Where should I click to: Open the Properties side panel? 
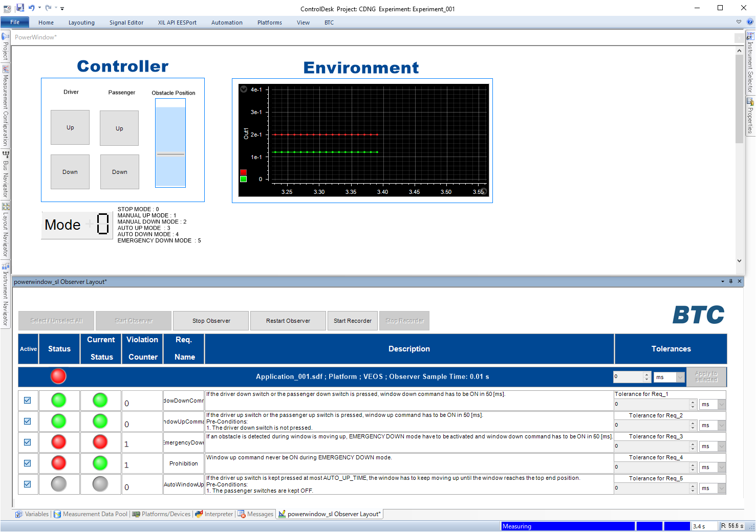[750, 116]
